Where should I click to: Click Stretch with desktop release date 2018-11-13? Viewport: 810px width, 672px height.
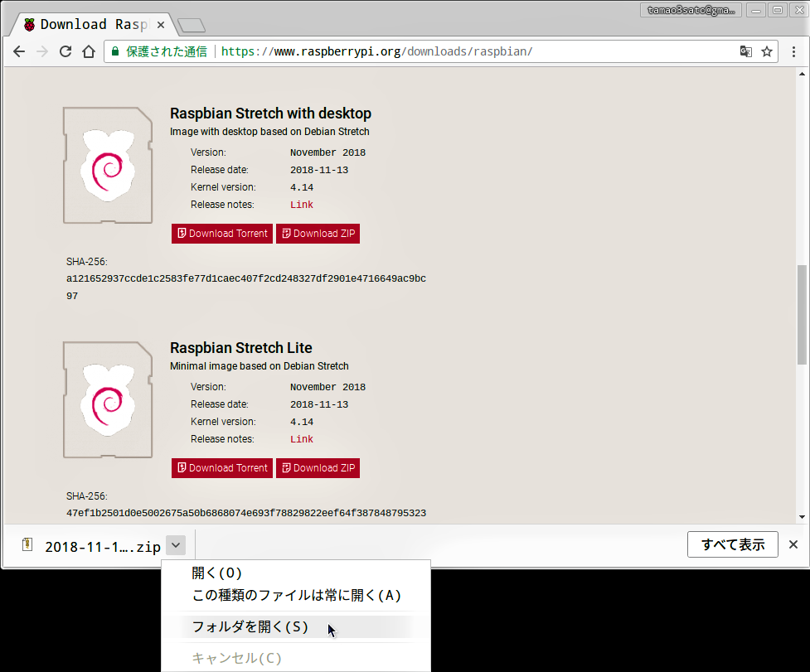click(x=319, y=171)
